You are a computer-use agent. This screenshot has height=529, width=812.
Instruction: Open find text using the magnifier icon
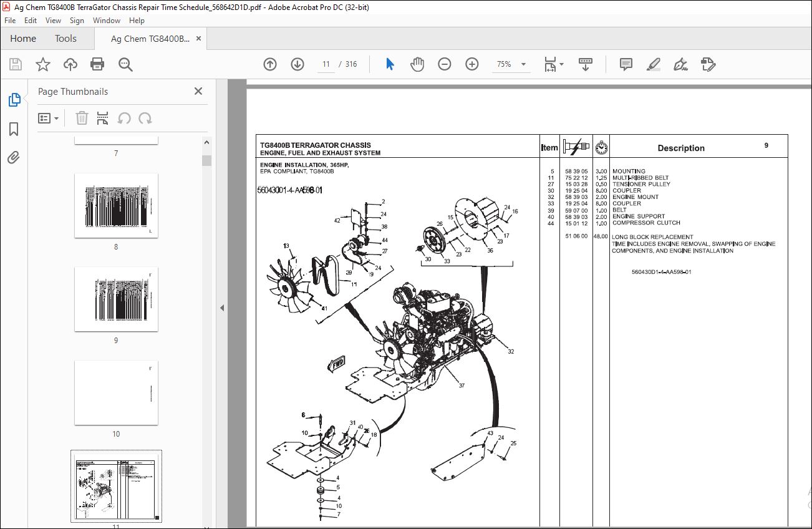click(x=125, y=64)
